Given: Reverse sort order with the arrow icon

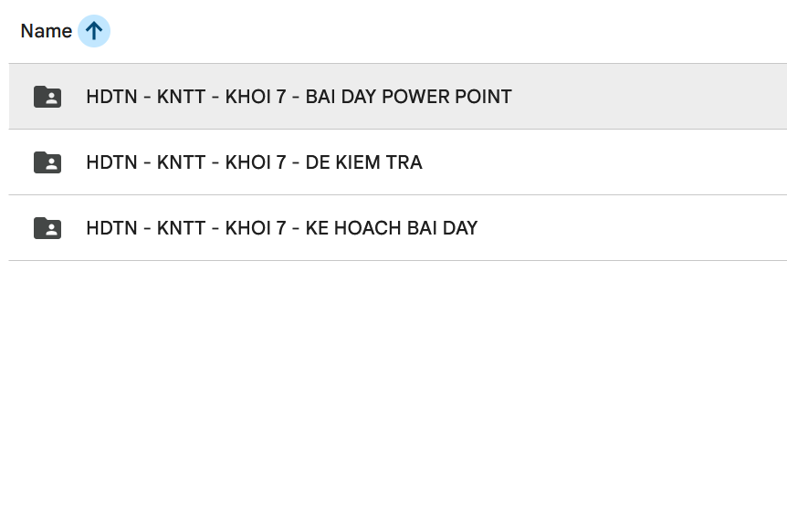Looking at the screenshot, I should 93,31.
